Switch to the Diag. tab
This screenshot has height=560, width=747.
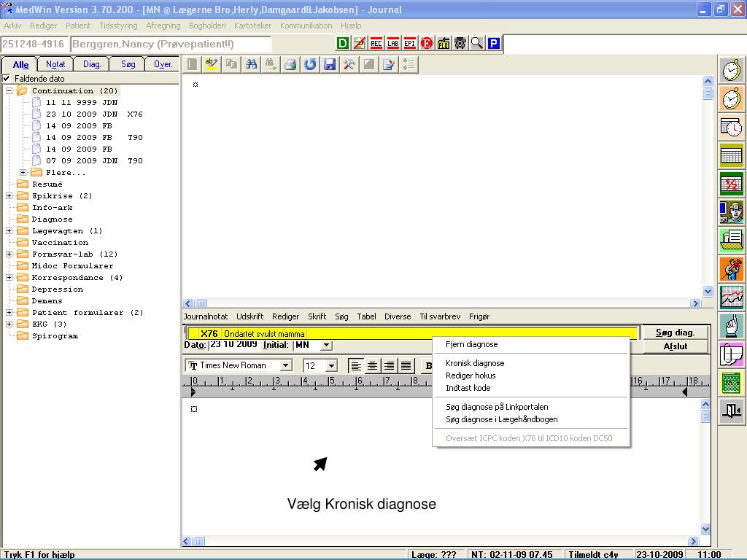[x=91, y=64]
